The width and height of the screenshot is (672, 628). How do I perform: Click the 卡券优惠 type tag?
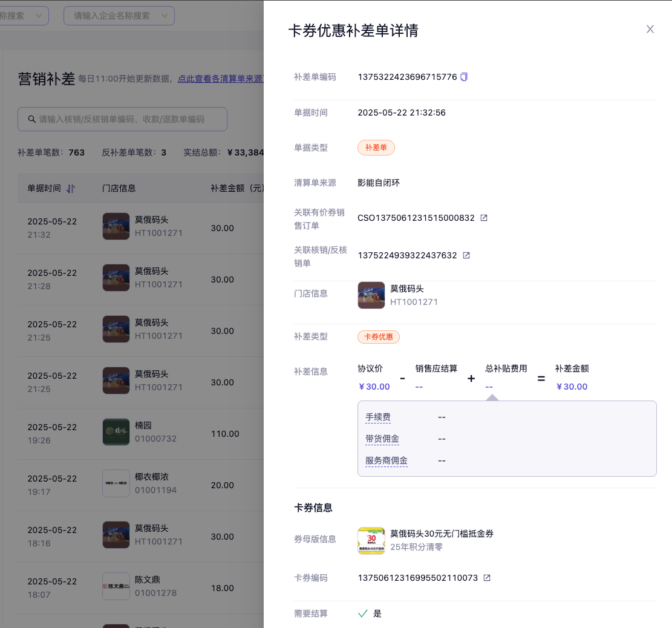pyautogui.click(x=378, y=336)
